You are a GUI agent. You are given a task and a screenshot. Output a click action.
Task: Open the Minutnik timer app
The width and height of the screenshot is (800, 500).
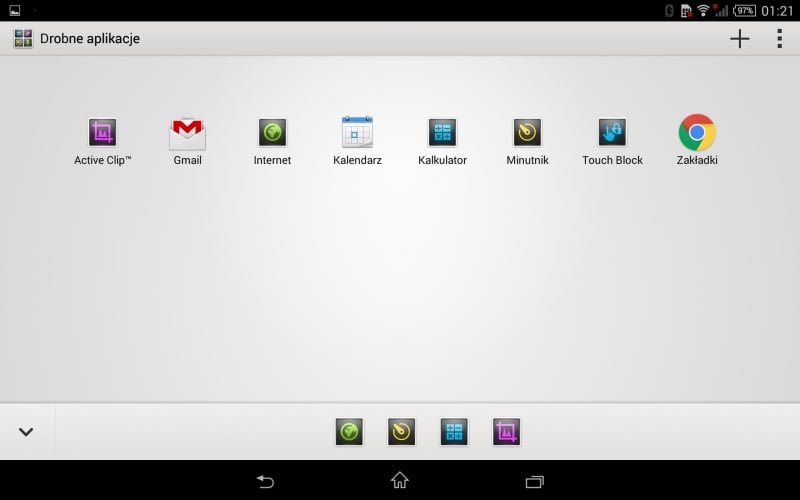[527, 140]
